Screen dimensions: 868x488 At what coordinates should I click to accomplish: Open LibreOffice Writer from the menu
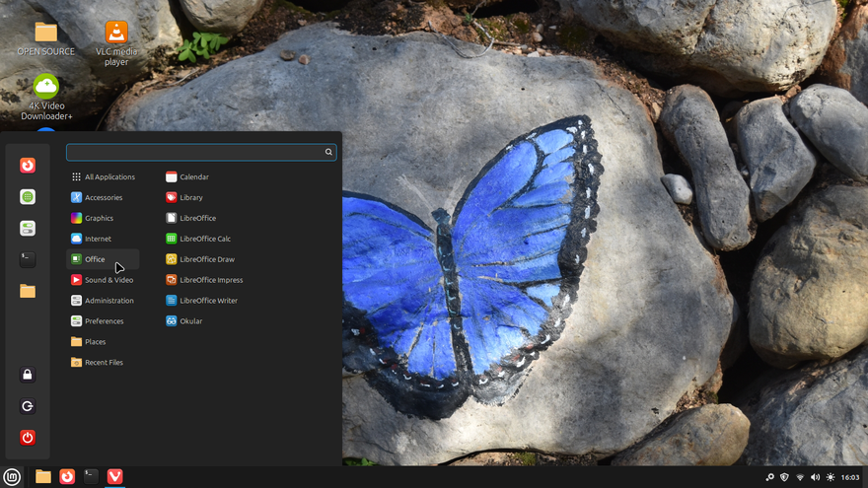pyautogui.click(x=207, y=301)
